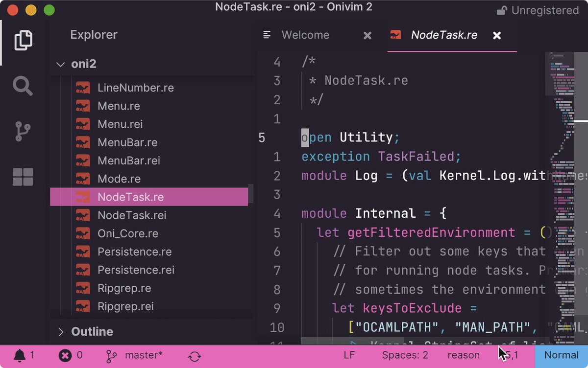Viewport: 588px width, 368px height.
Task: Open LineNumber.re in the explorer
Action: pyautogui.click(x=136, y=88)
